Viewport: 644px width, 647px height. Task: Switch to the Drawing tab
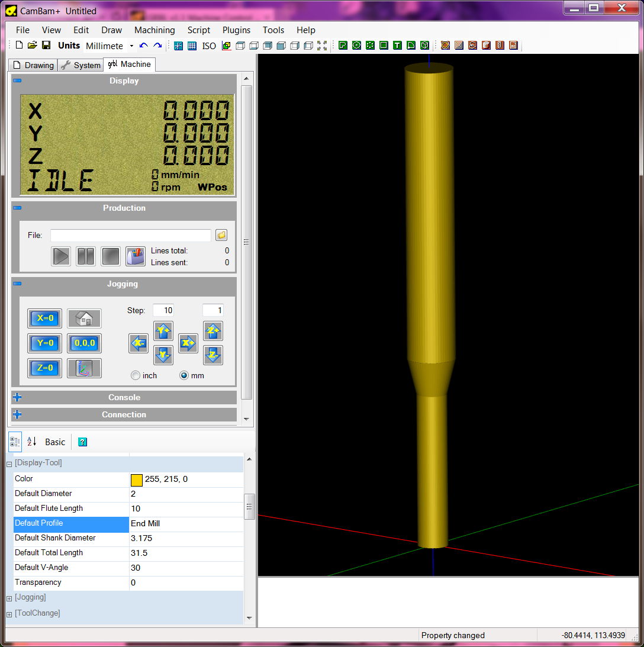[33, 65]
